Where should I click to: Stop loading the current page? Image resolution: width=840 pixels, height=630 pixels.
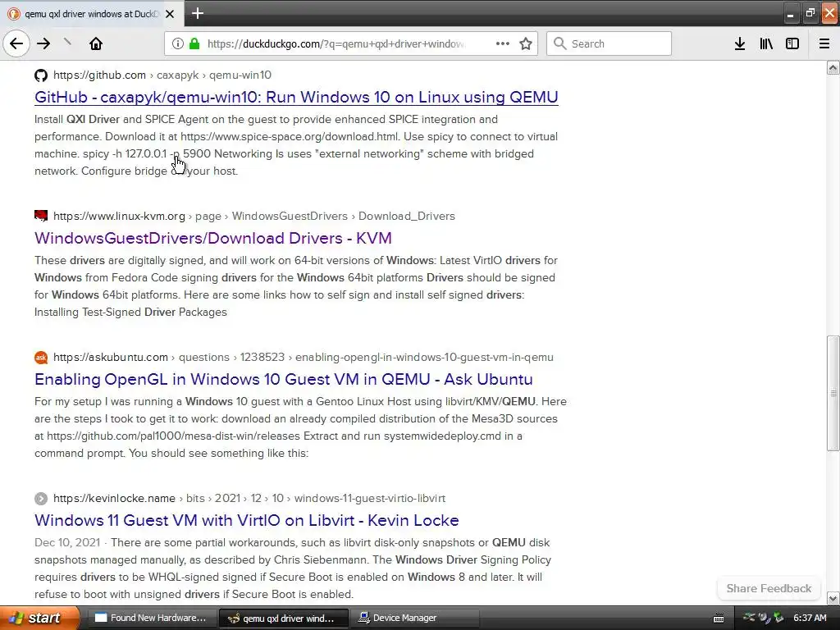[67, 43]
